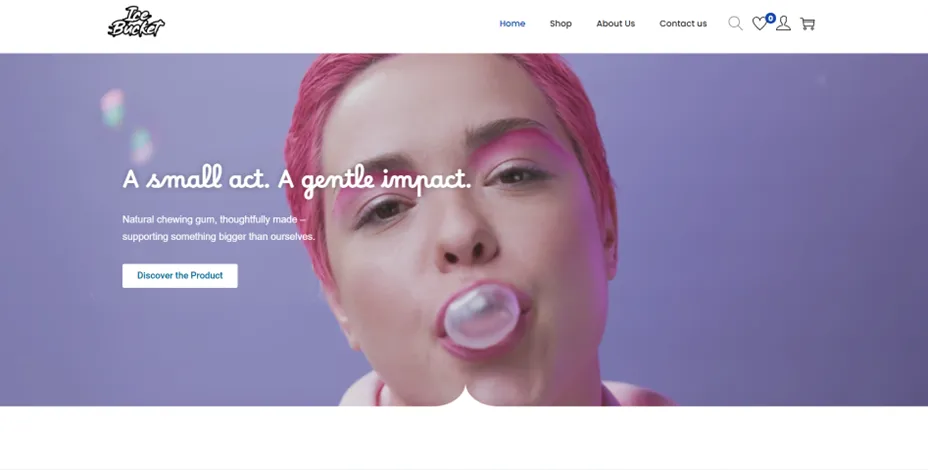Screen dimensions: 928x470
Task: Open the Shop menu item
Action: (x=560, y=24)
